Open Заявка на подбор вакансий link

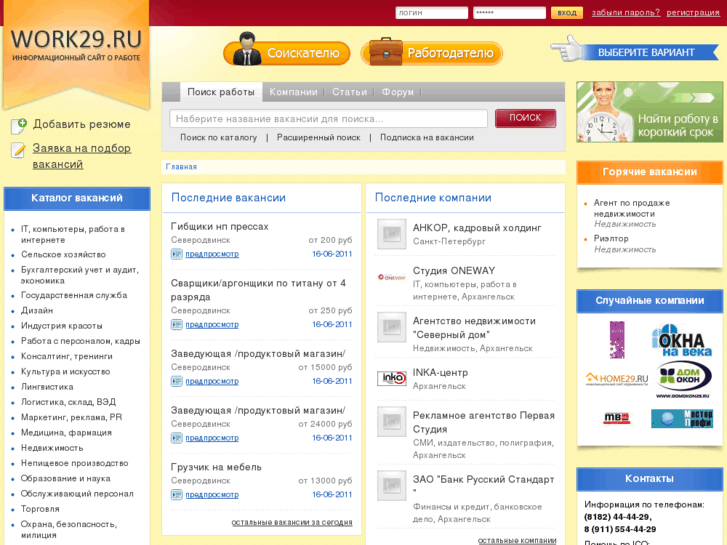(82, 156)
